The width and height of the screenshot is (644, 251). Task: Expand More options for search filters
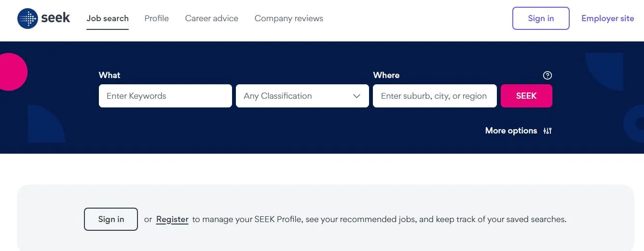click(519, 131)
